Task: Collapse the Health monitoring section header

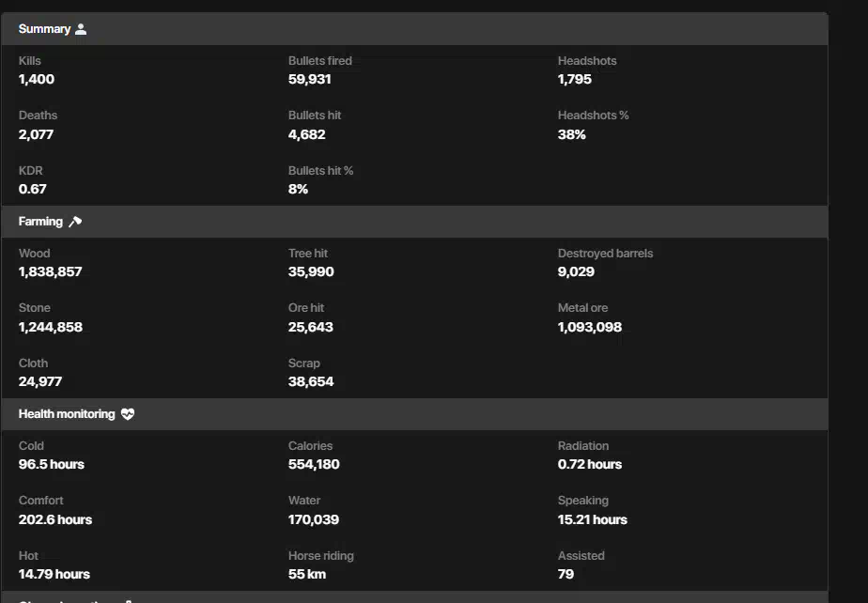Action: [x=414, y=414]
